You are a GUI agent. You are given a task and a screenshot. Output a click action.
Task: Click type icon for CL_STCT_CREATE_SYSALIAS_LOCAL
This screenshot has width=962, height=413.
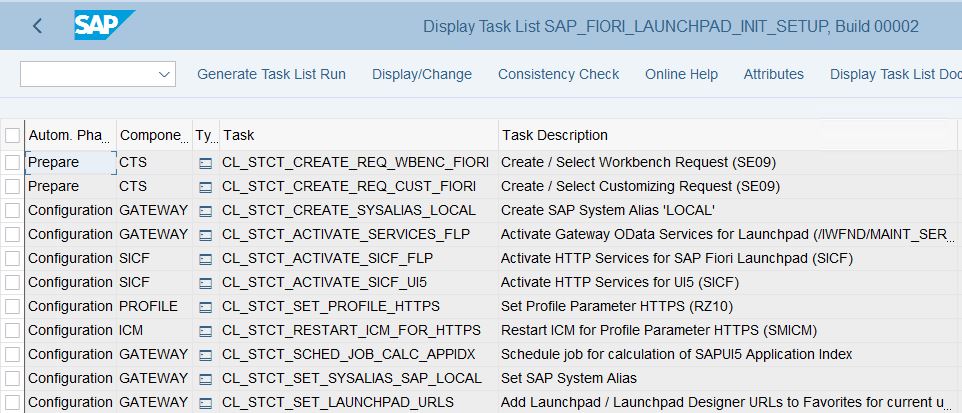click(x=206, y=211)
